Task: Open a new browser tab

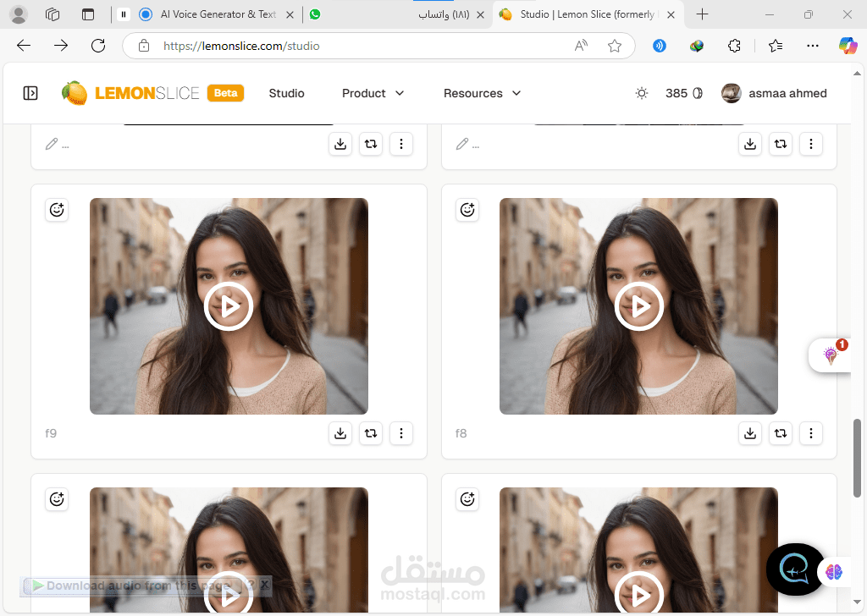Action: point(702,14)
